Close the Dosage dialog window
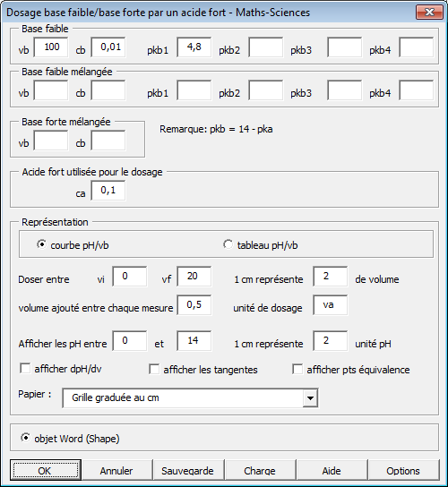448x487 pixels. coord(429,13)
